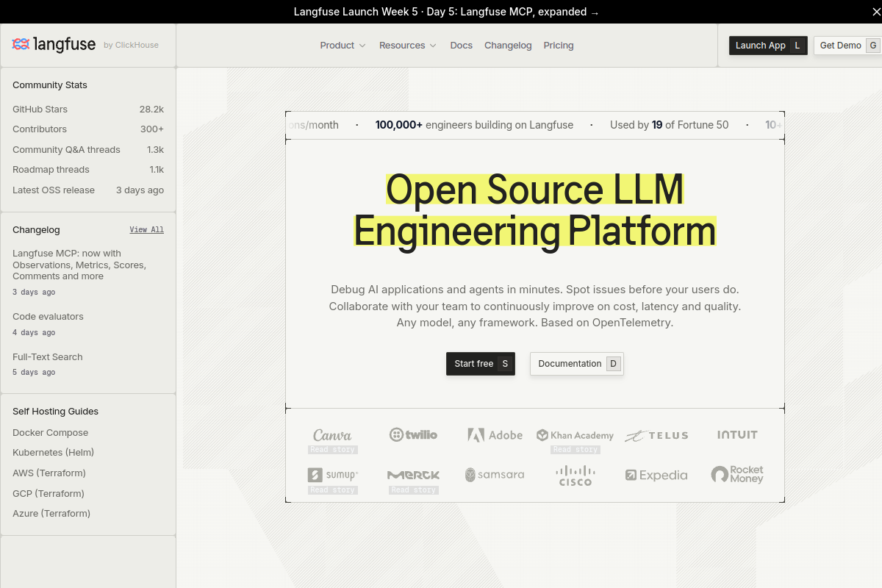This screenshot has width=882, height=588.
Task: Click the Merck logo
Action: click(x=413, y=475)
